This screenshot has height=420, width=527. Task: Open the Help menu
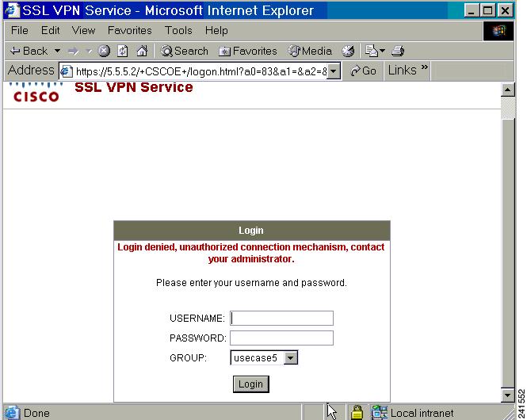click(216, 31)
